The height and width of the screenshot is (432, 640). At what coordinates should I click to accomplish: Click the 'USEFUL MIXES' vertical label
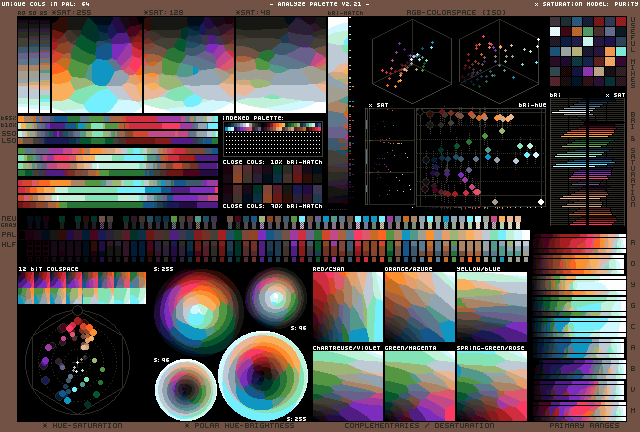[633, 51]
